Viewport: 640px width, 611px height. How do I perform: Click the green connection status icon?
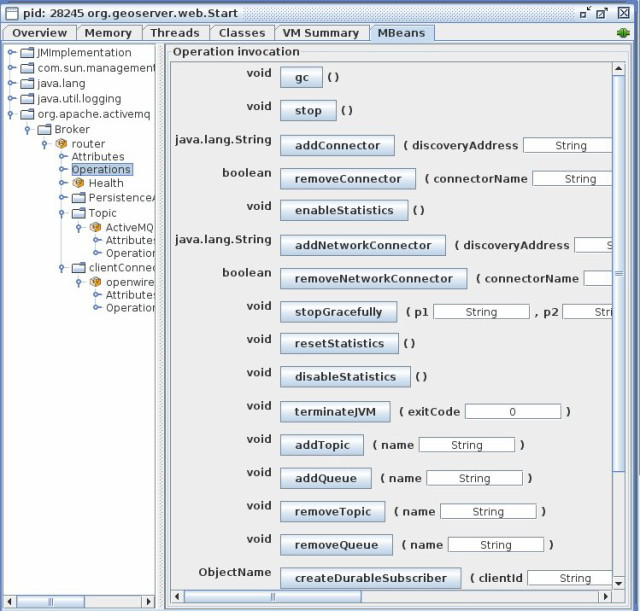tap(623, 33)
